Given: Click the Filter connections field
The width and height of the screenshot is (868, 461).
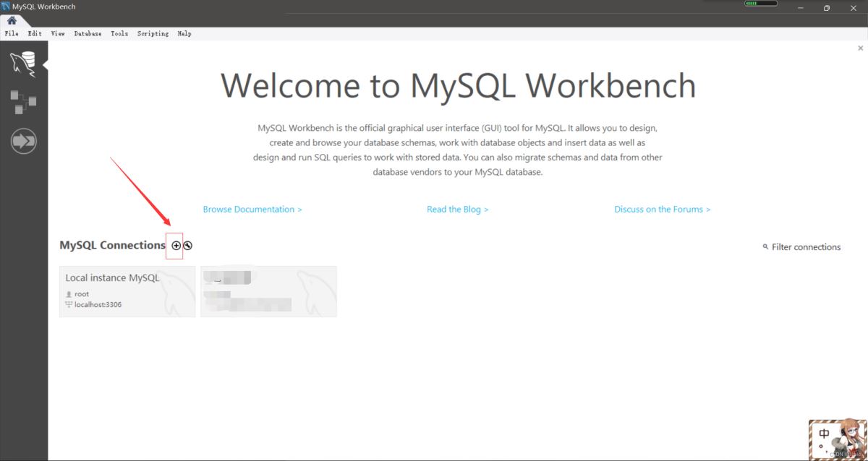Looking at the screenshot, I should [807, 246].
